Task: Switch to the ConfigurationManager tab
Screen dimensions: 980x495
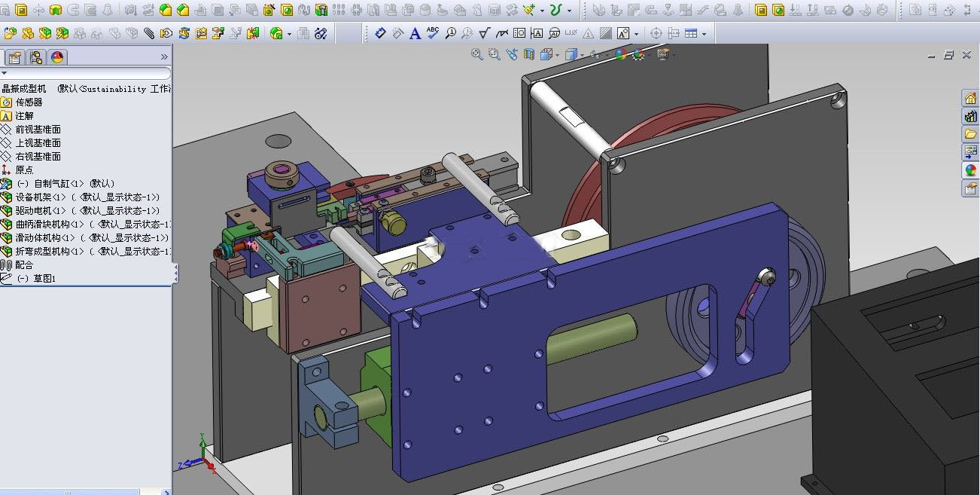Action: pyautogui.click(x=35, y=57)
